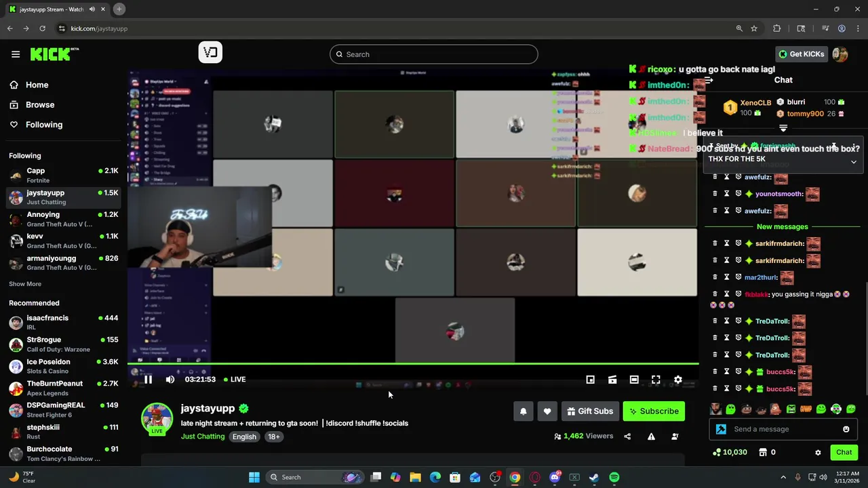Select Annoying channel in Following list
The image size is (868, 488).
[64, 219]
